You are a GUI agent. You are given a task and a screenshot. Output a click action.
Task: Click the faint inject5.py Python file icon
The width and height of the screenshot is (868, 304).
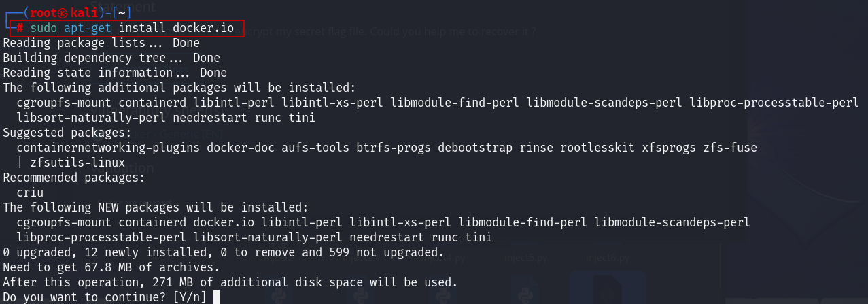click(x=525, y=258)
